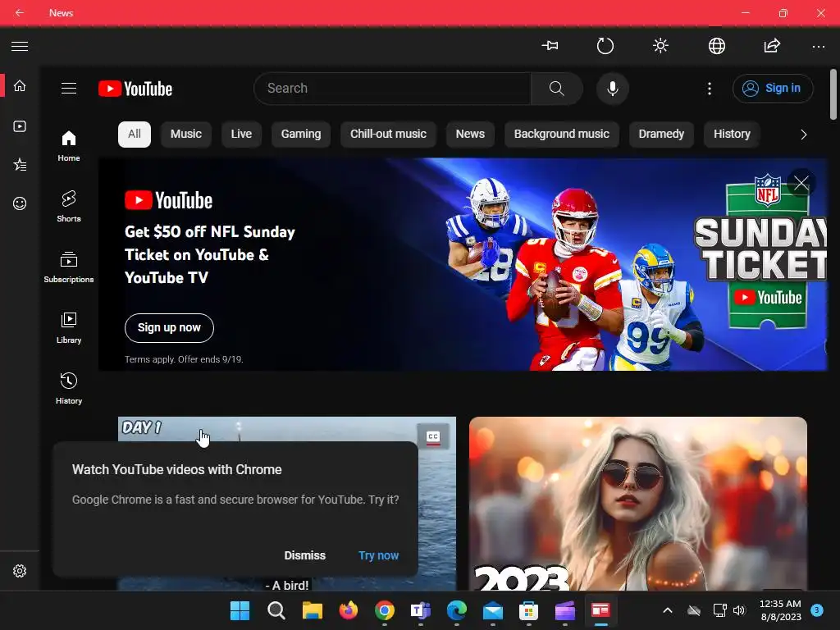Open the YouTube guide hamburger menu
Screen dimensions: 840x630
69,89
